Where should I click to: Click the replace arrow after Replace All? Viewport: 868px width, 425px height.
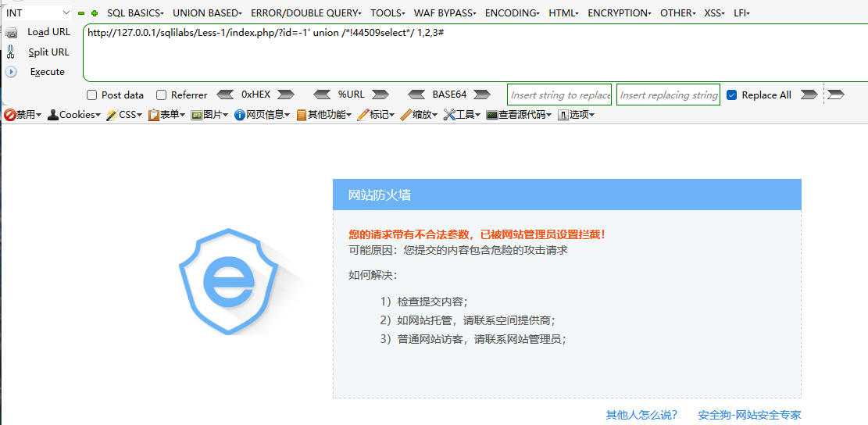tap(809, 95)
